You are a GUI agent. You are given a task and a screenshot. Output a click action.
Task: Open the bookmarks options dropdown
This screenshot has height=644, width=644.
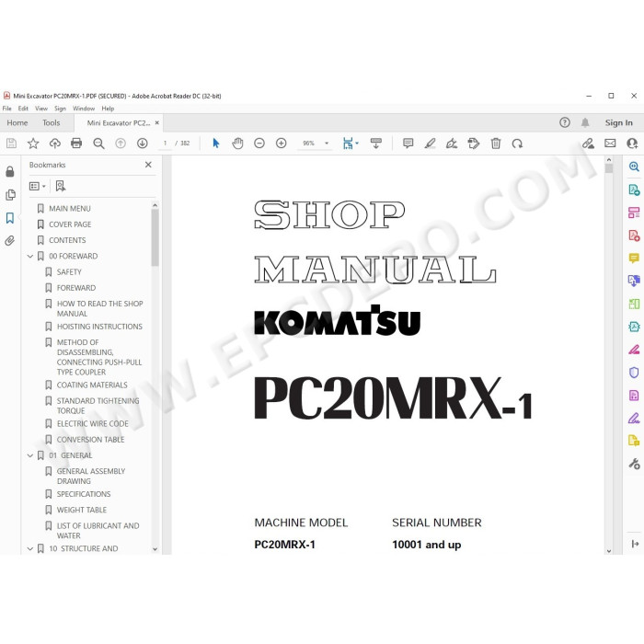tap(38, 186)
